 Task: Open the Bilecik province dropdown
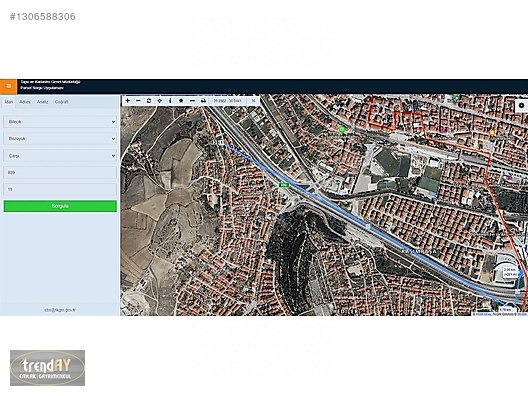tap(60, 122)
